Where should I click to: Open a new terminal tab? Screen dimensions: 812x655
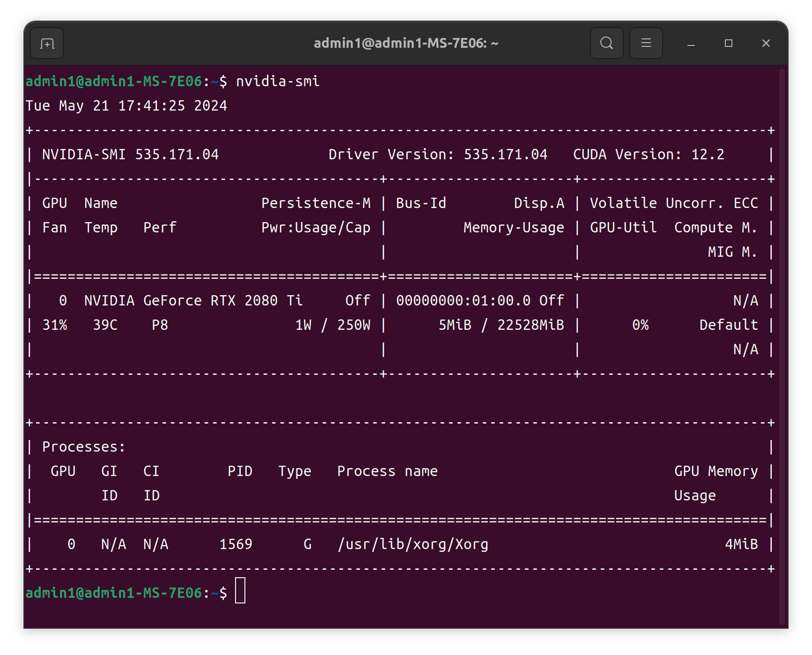point(47,44)
